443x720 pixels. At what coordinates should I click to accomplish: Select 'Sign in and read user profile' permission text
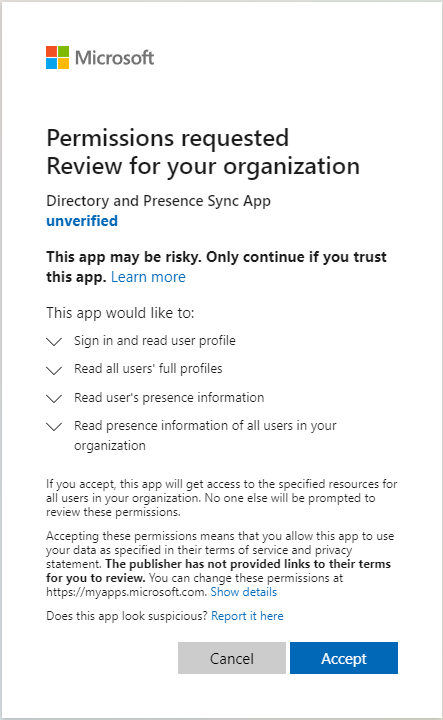[155, 341]
